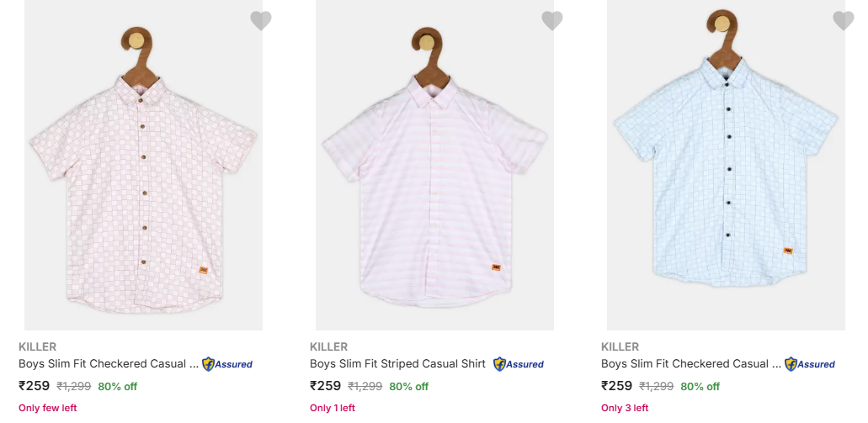Viewport: 868px width, 423px height.
Task: Click ₹259 price of striped shirt
Action: click(326, 386)
